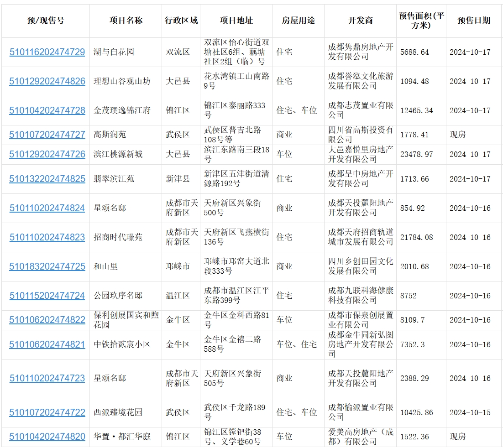Image resolution: width=503 pixels, height=448 pixels.
Task: Select project name 湖与白花园
Action: [x=114, y=52]
